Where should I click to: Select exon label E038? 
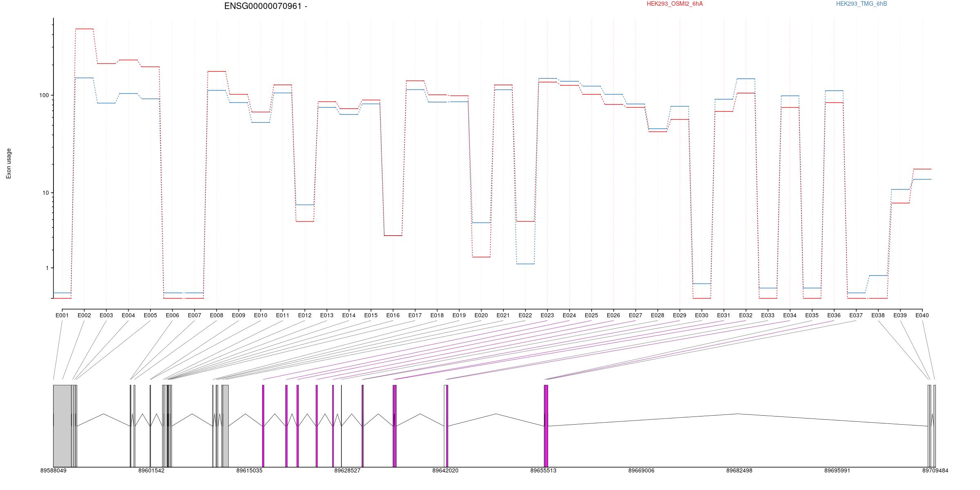[878, 315]
